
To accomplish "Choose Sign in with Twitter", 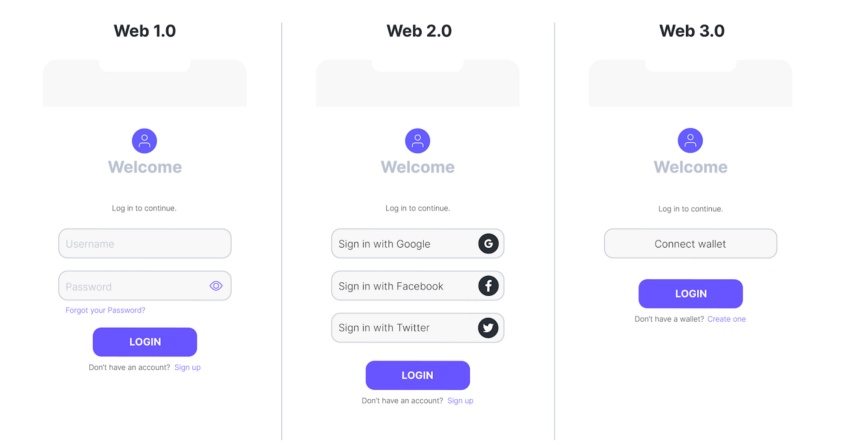I will pyautogui.click(x=417, y=328).
